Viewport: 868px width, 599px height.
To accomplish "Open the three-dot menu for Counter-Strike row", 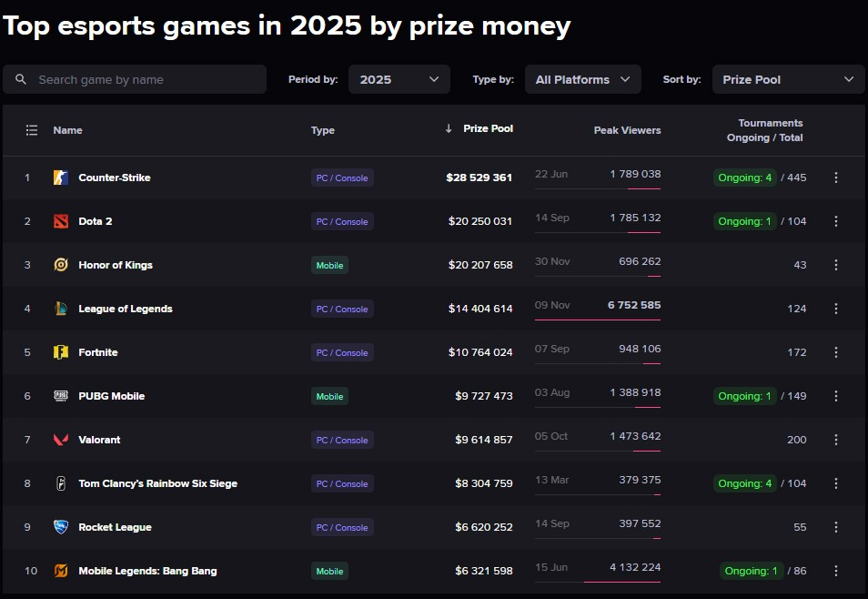I will pyautogui.click(x=836, y=178).
